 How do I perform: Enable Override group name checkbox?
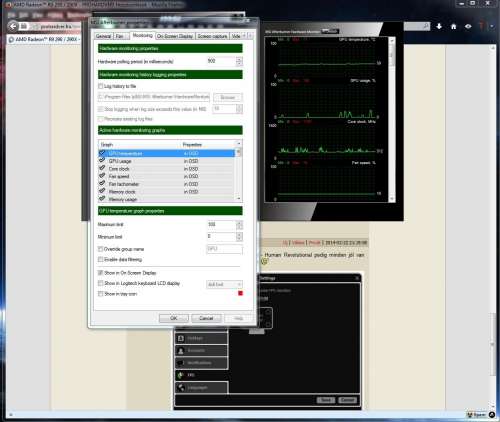coord(100,249)
